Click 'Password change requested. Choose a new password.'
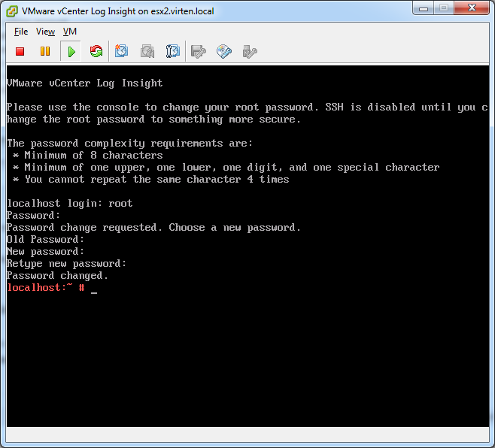 coord(153,228)
